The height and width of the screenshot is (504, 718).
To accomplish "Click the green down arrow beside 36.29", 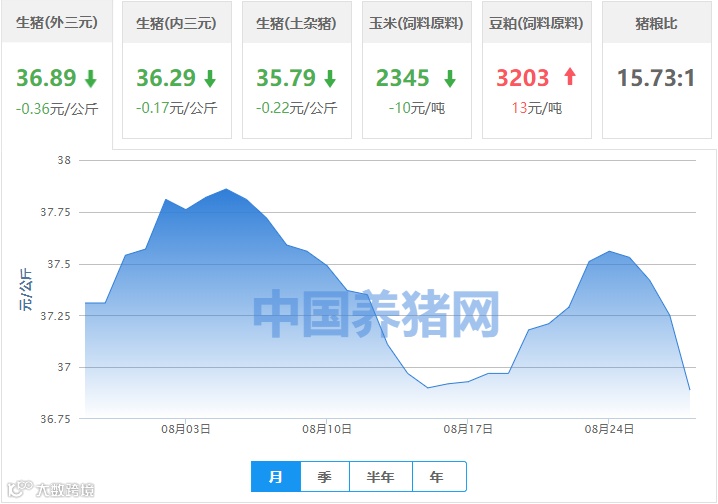I will click(x=210, y=78).
